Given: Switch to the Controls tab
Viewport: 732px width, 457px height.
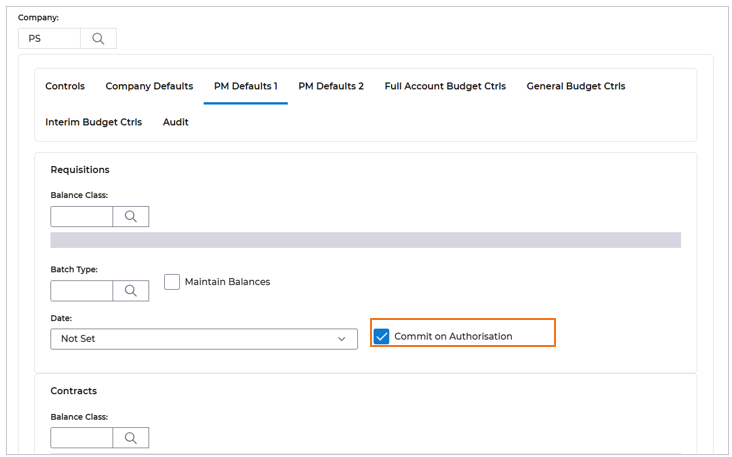Looking at the screenshot, I should tap(65, 86).
